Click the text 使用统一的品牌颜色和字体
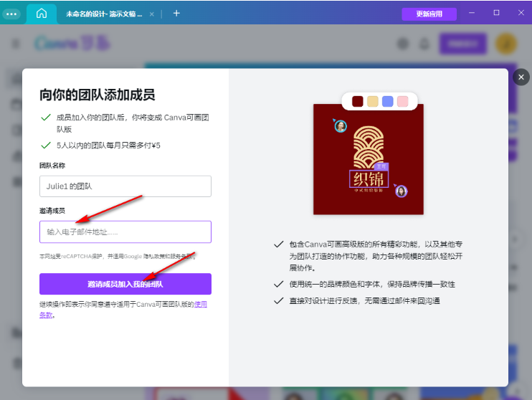The width and height of the screenshot is (532, 400). click(x=334, y=285)
